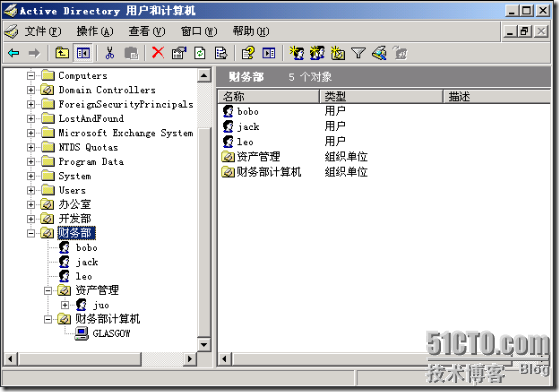The height and width of the screenshot is (392, 559).
Task: Open the 操作(A) menu
Action: point(95,32)
